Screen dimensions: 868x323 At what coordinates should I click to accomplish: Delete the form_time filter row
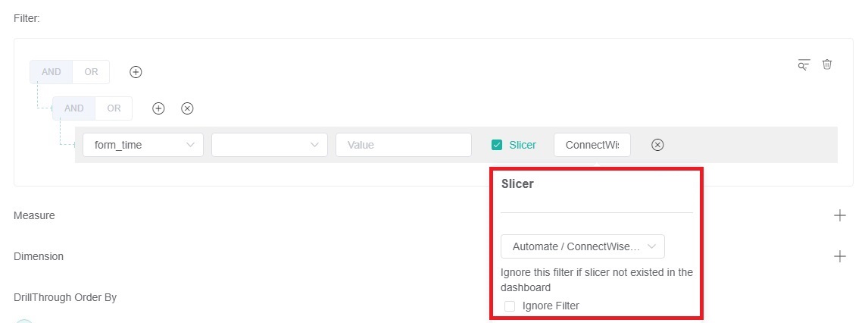click(x=657, y=145)
